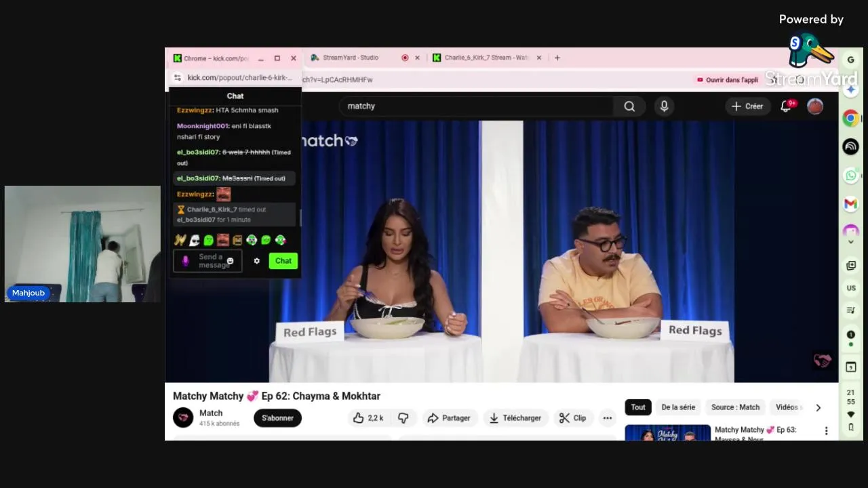Click the S'abonner subscribe button
868x488 pixels.
click(277, 418)
